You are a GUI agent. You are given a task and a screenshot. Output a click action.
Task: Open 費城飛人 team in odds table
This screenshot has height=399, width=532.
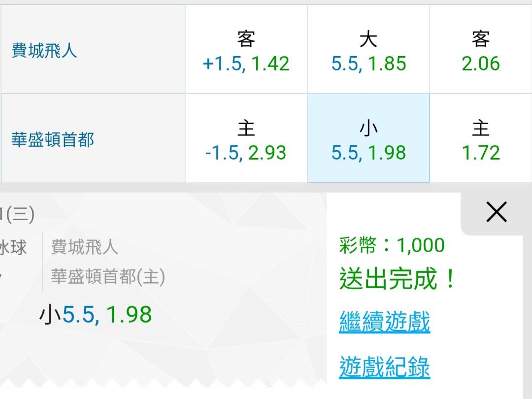coord(44,51)
